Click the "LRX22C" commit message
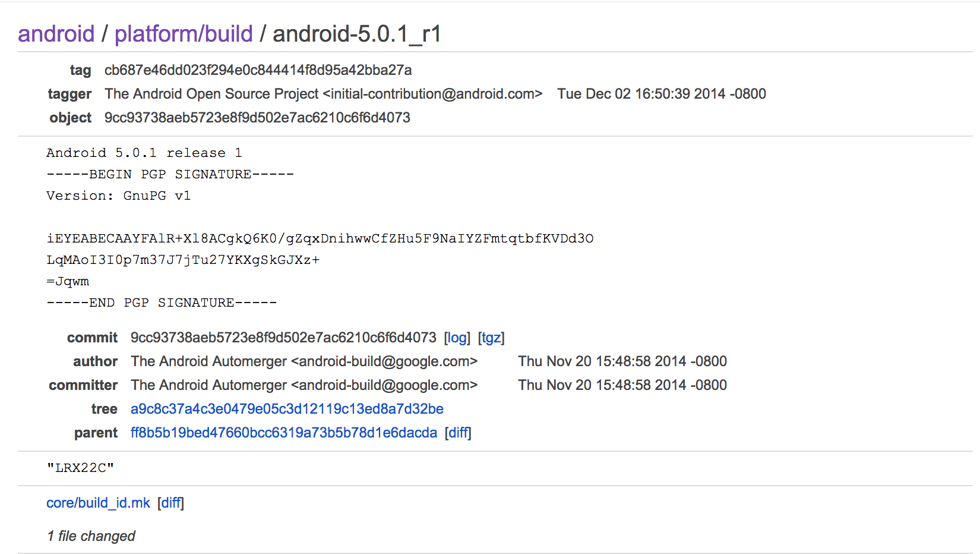Screen dimensions: 980x554 click(80, 468)
